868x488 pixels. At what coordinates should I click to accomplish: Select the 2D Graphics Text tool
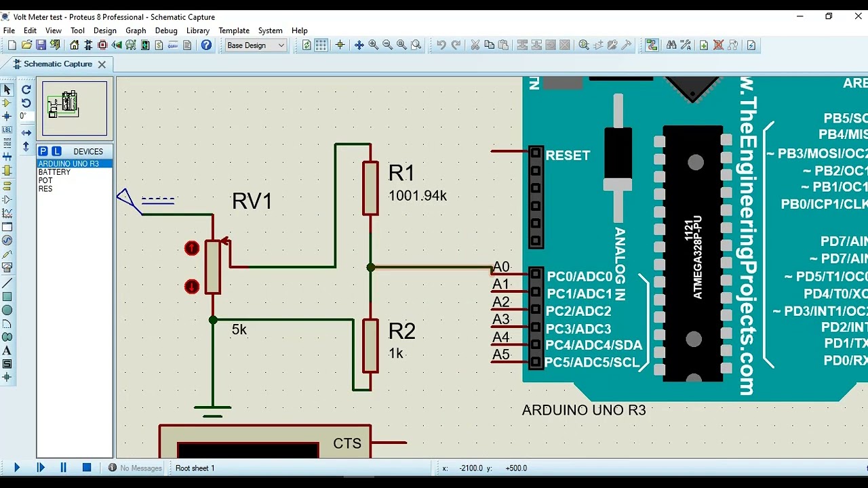click(7, 350)
